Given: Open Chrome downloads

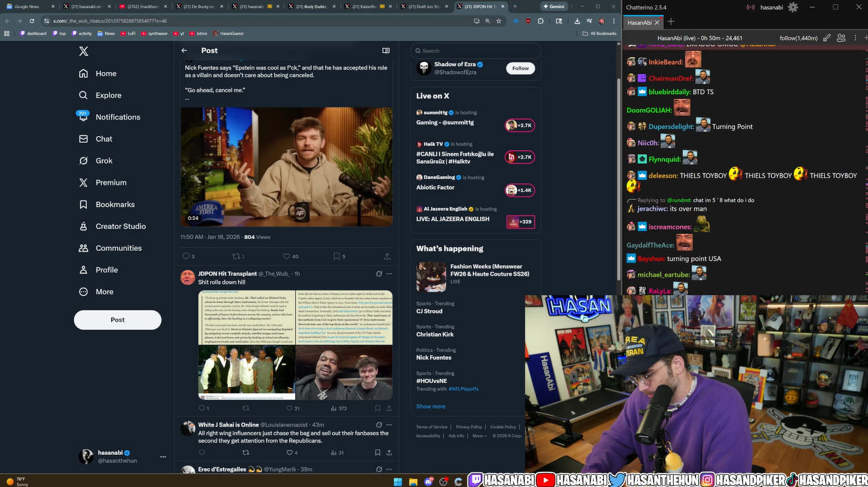Looking at the screenshot, I should tap(576, 21).
